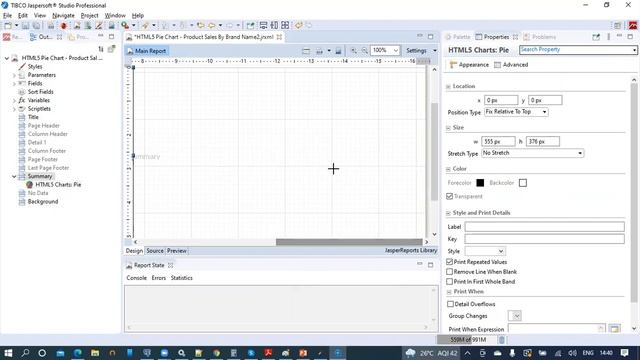
Task: Open the Console tab in Report State
Action: pos(136,278)
